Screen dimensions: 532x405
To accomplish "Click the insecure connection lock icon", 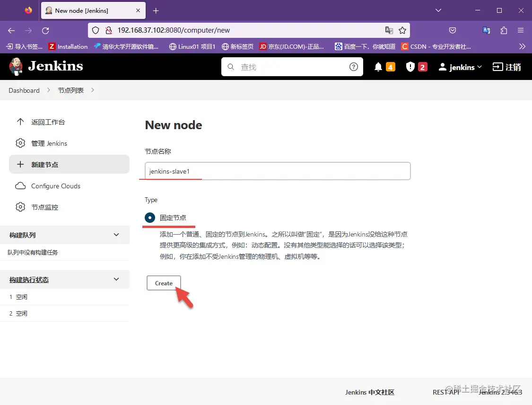I will tap(109, 30).
